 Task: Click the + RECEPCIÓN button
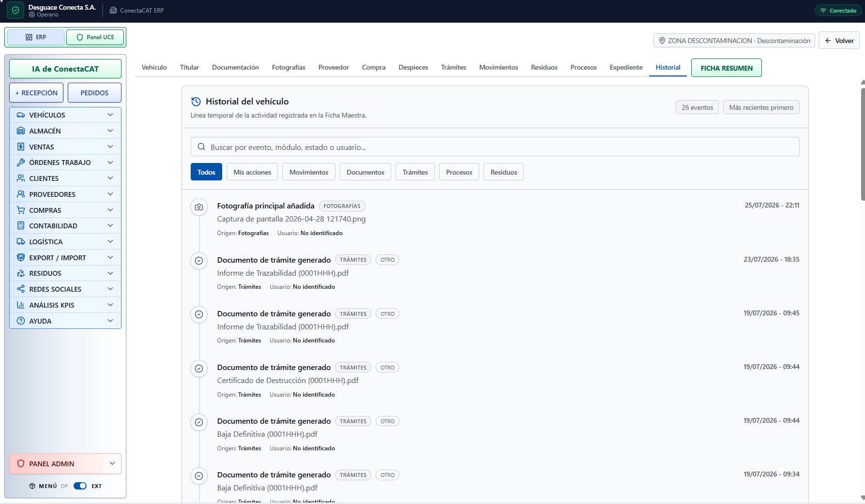(36, 93)
